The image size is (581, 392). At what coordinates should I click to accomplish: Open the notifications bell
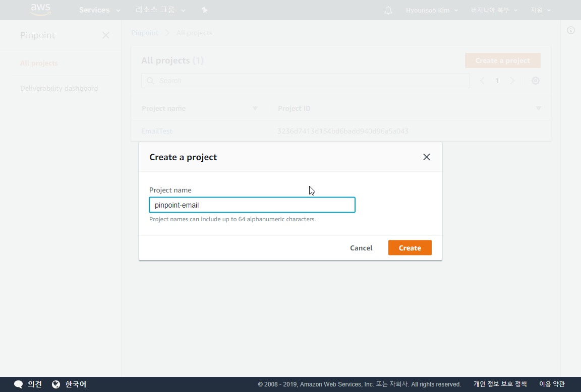(x=388, y=11)
